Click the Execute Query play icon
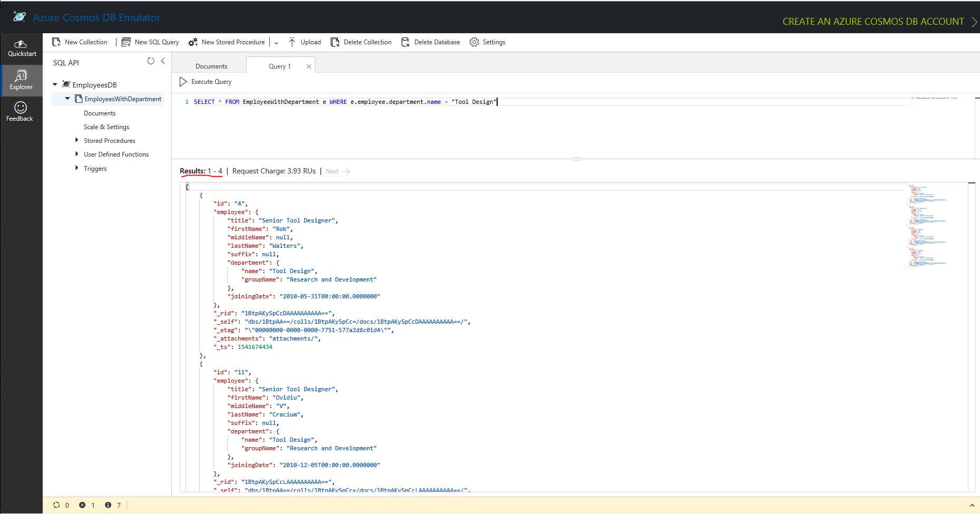980x514 pixels. point(183,82)
